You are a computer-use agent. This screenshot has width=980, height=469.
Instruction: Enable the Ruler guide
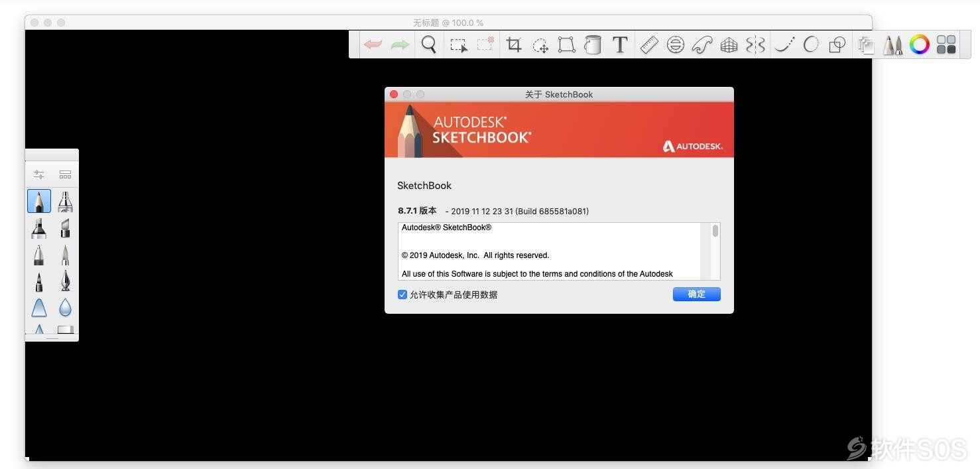click(x=649, y=44)
